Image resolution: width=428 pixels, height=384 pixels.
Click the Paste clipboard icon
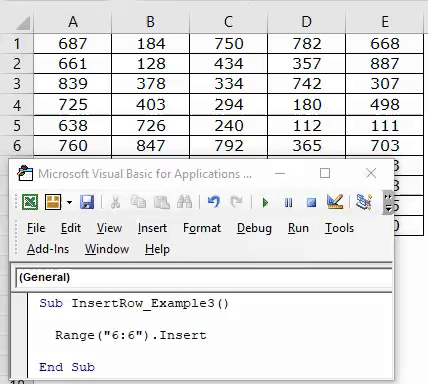(162, 202)
